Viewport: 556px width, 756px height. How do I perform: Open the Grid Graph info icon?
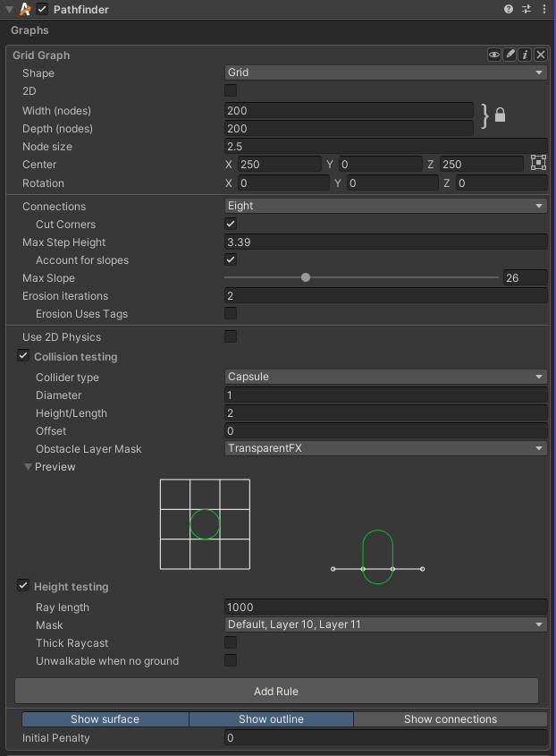525,55
